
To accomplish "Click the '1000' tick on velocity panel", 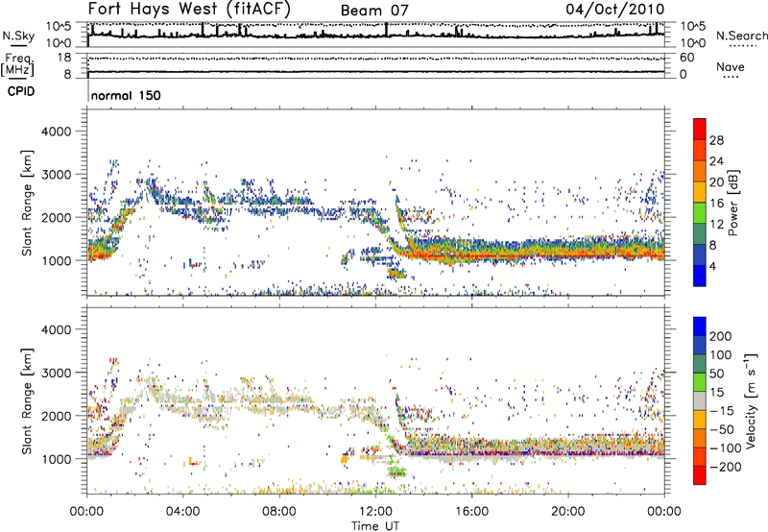I will coord(56,459).
